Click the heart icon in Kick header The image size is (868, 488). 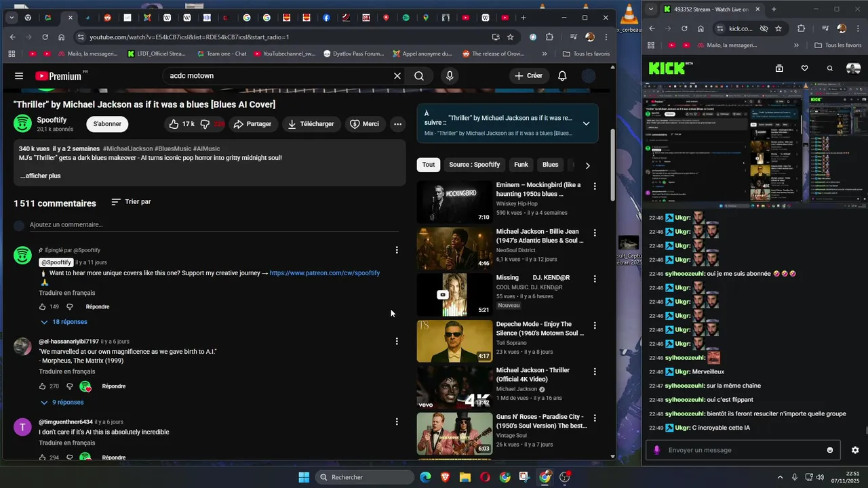[804, 68]
